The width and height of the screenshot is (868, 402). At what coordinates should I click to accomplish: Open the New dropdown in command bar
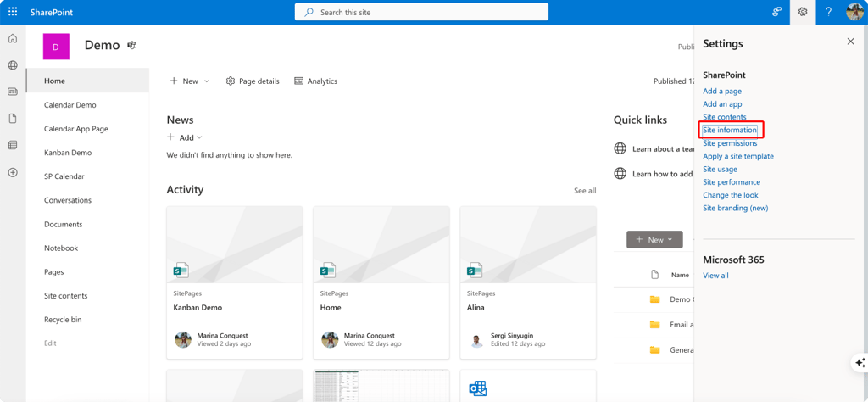[190, 81]
